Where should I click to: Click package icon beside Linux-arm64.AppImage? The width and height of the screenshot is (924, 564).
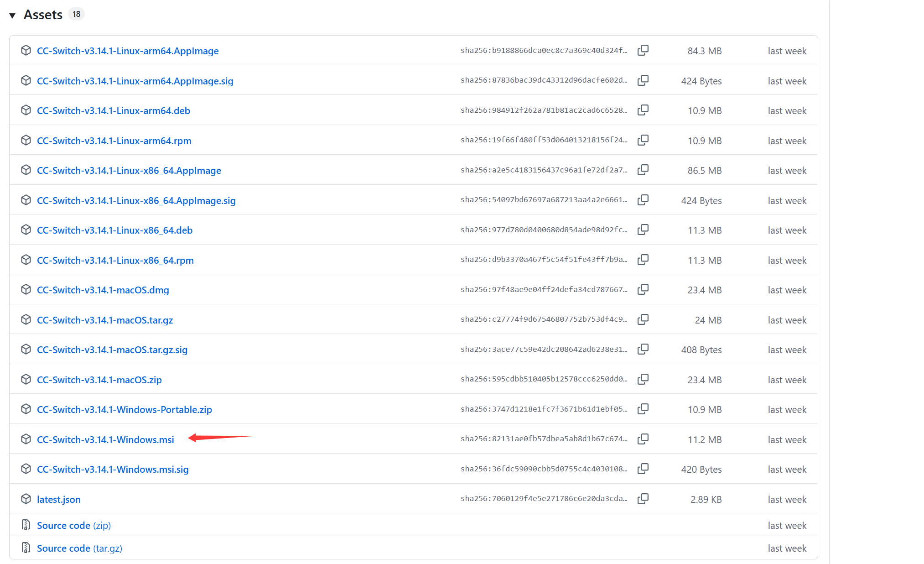(26, 50)
